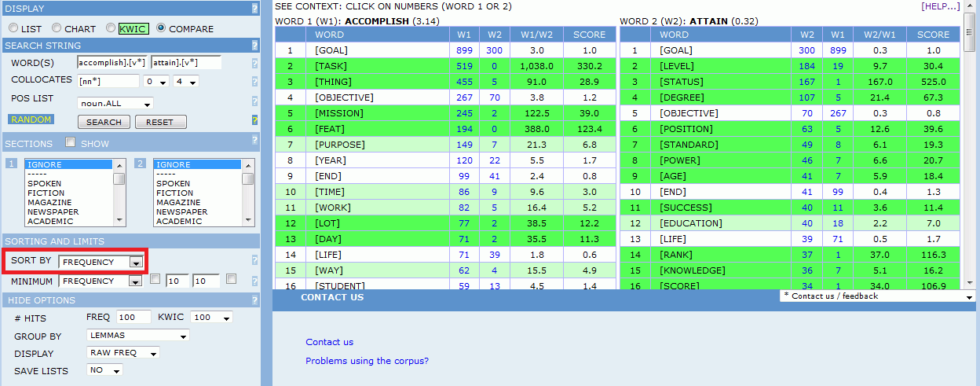The height and width of the screenshot is (386, 980).
Task: Open help for SORTING AND LIMITS header
Action: click(254, 241)
